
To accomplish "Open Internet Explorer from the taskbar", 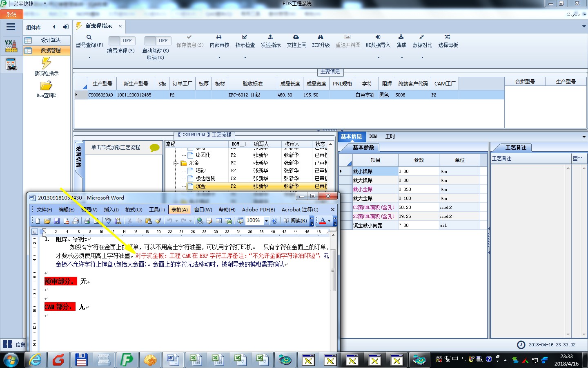I will click(x=36, y=360).
